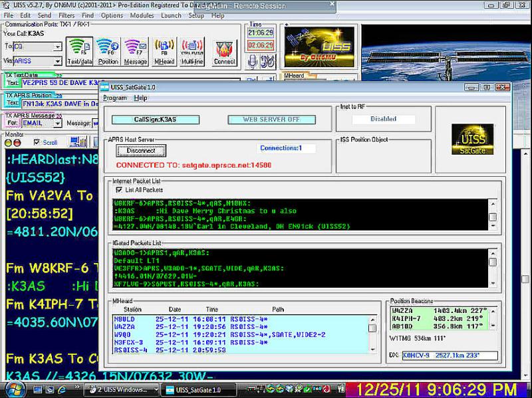Open the SatGate Program menu
532x398 pixels.
coord(114,98)
